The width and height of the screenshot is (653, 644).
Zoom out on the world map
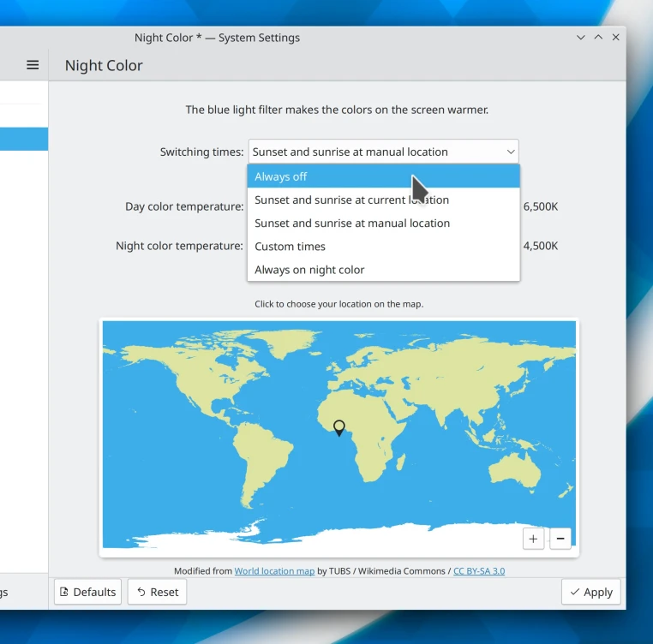click(560, 539)
